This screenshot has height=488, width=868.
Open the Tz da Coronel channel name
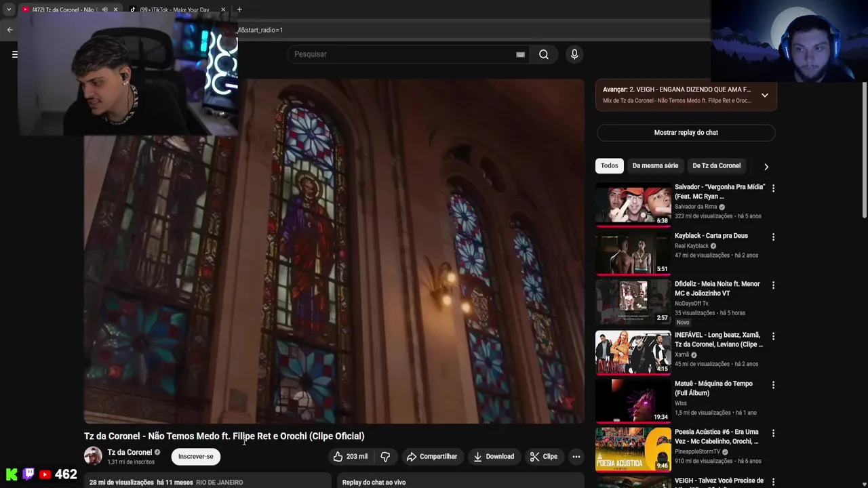(x=130, y=452)
